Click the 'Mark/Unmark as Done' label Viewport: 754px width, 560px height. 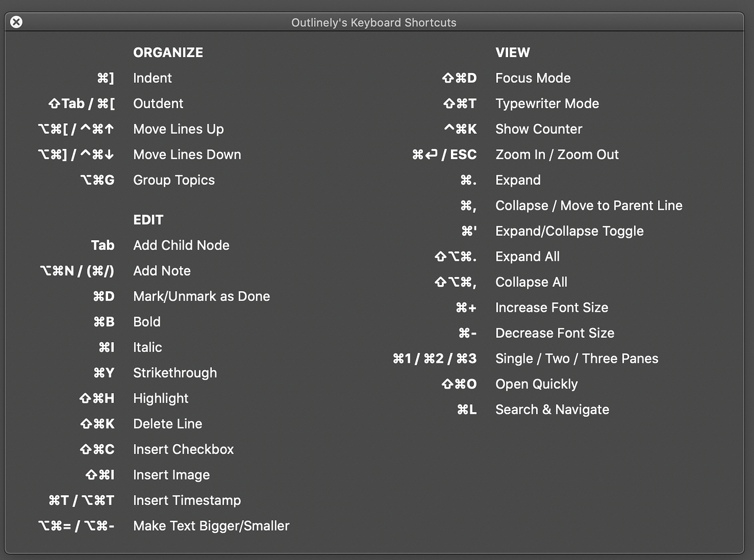pyautogui.click(x=202, y=296)
